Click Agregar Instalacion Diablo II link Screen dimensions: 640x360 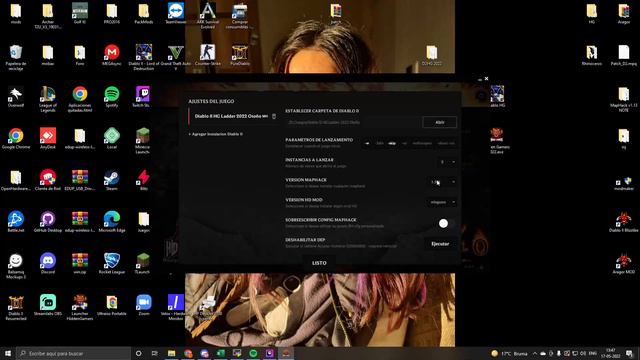click(216, 134)
